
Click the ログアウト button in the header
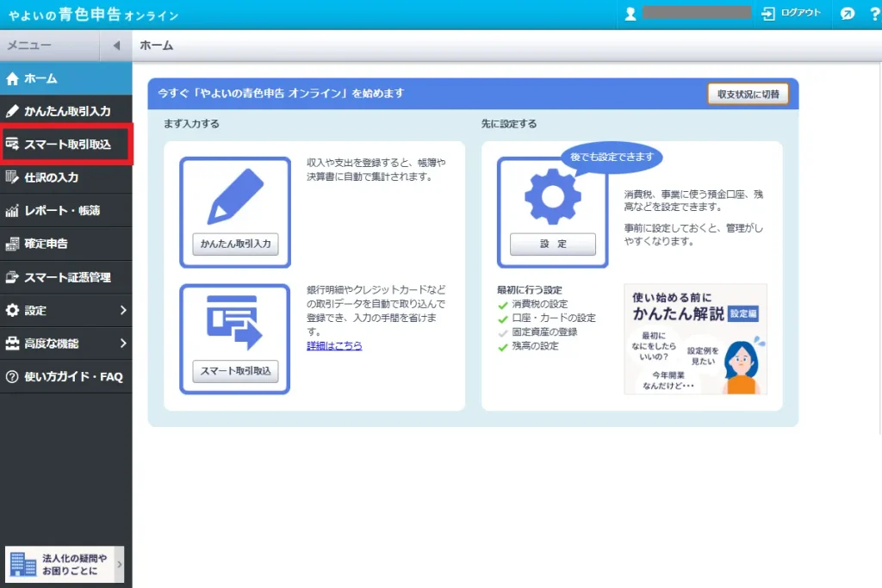[791, 13]
